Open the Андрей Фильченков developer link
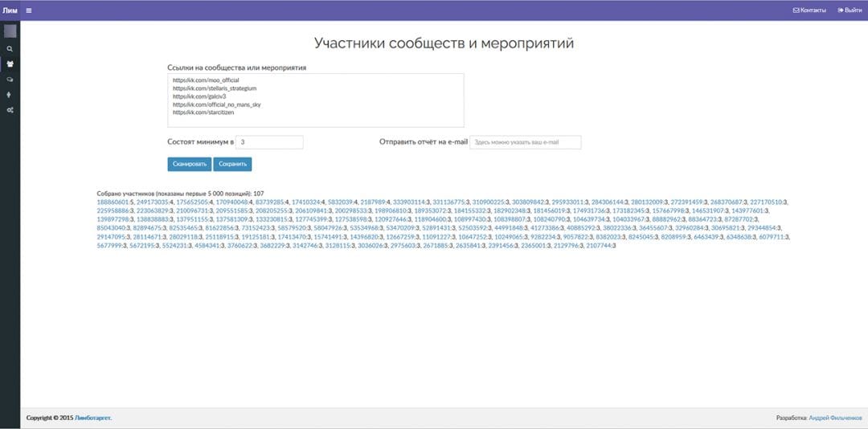Image resolution: width=868 pixels, height=429 pixels. coord(835,418)
